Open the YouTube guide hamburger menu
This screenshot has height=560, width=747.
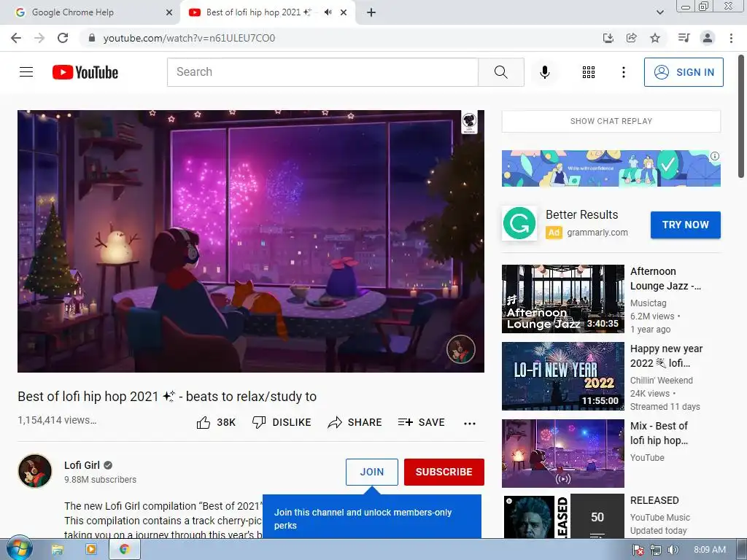point(26,72)
